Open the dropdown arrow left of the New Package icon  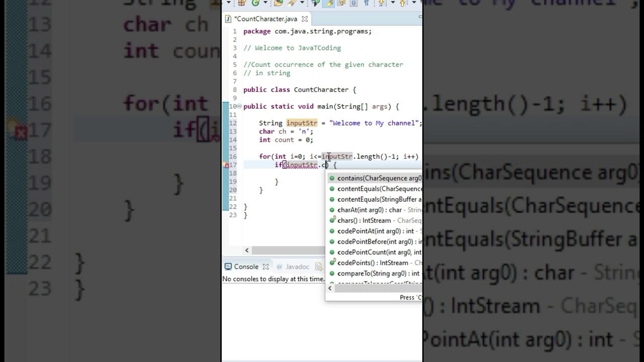click(x=228, y=3)
